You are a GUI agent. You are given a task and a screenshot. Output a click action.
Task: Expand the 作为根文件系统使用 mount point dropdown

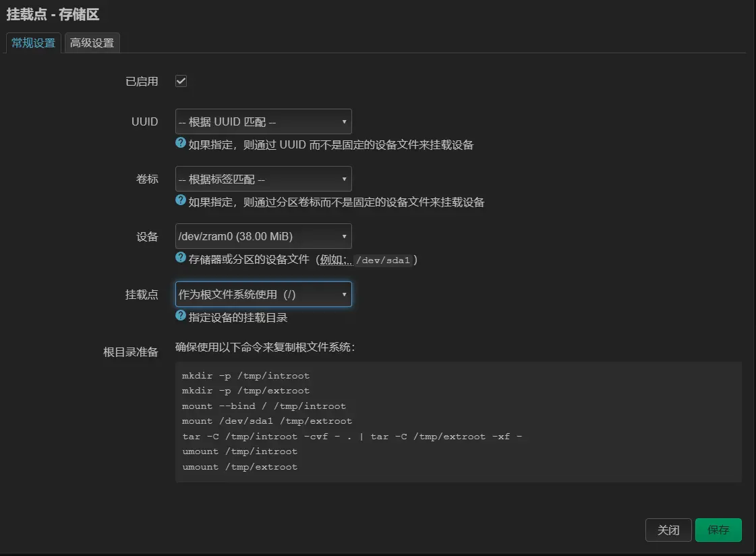pyautogui.click(x=263, y=295)
